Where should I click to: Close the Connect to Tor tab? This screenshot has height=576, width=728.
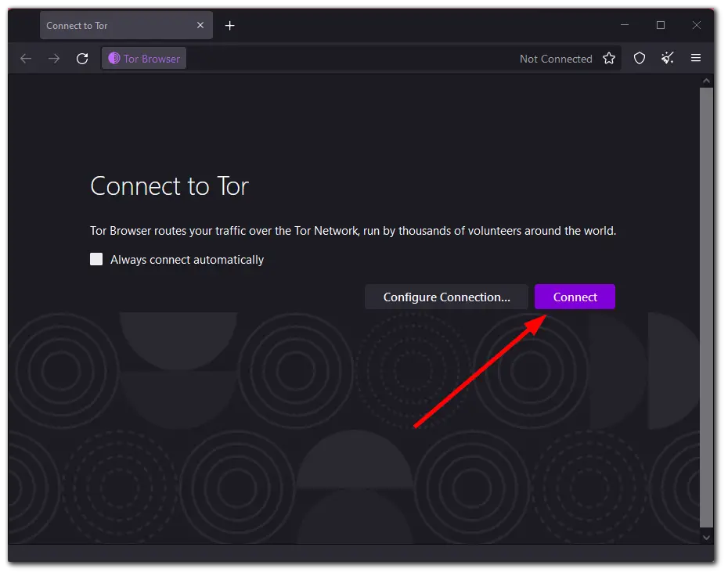point(200,25)
